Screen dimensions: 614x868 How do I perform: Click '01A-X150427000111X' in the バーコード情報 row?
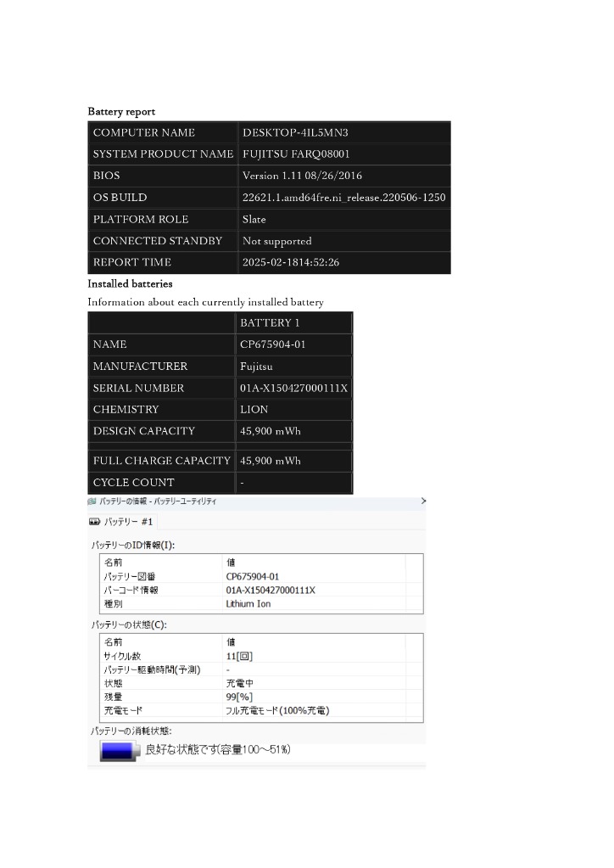point(271,590)
